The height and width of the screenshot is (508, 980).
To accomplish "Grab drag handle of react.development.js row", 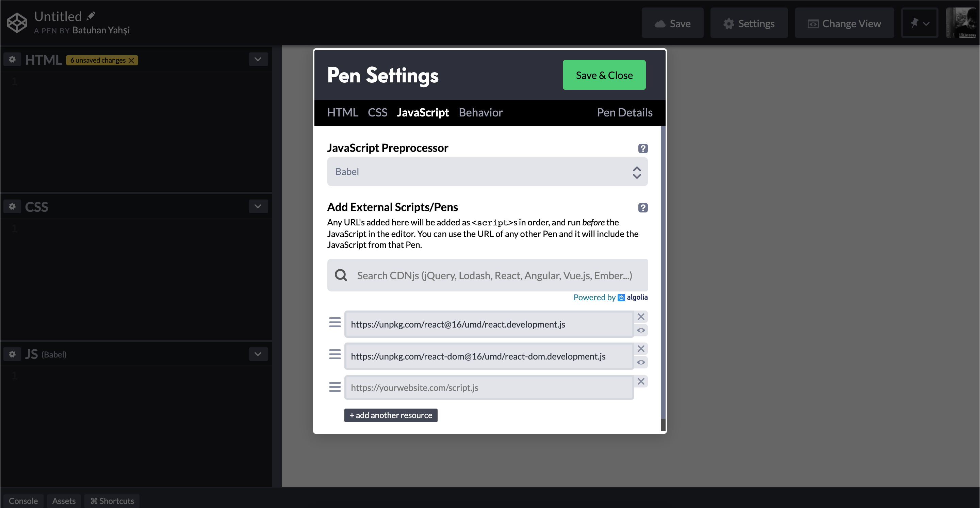I will coord(335,323).
